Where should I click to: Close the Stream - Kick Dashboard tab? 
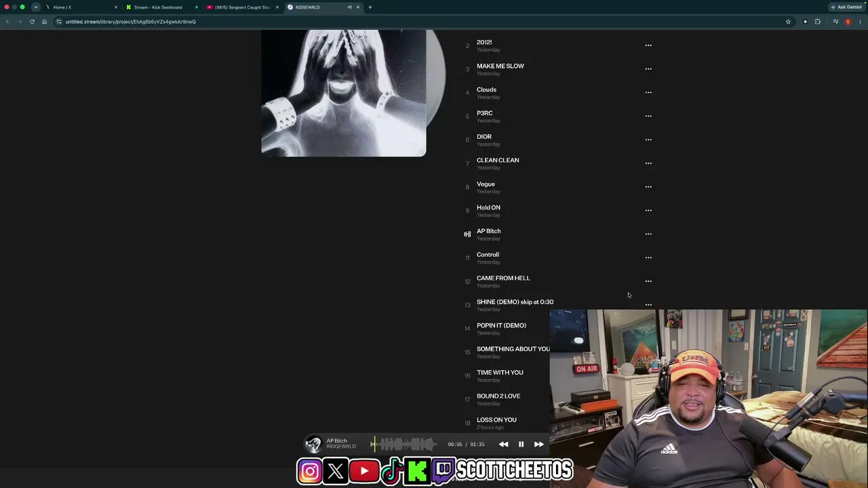point(197,7)
